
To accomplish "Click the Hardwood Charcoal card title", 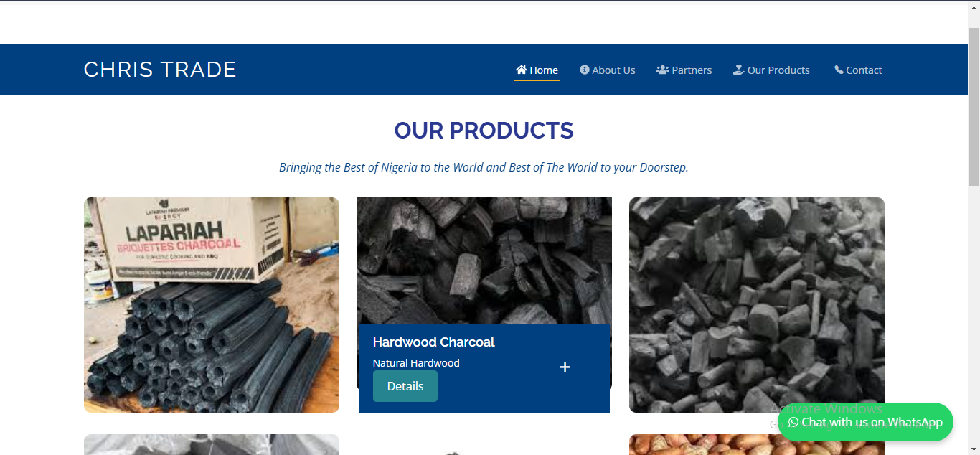I will click(x=434, y=342).
